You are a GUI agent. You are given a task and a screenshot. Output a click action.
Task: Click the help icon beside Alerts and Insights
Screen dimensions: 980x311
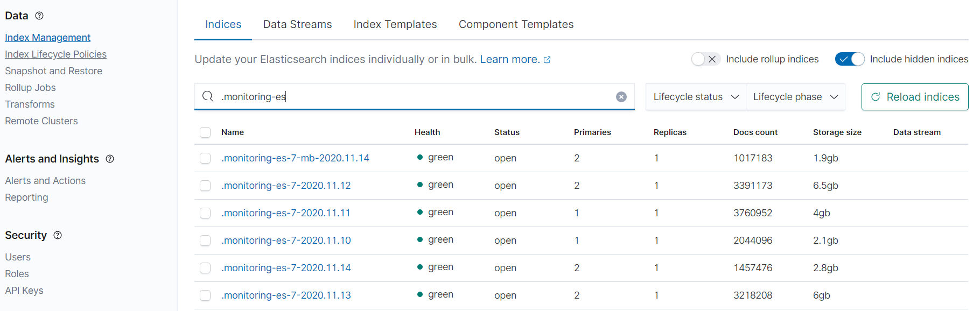pyautogui.click(x=110, y=159)
